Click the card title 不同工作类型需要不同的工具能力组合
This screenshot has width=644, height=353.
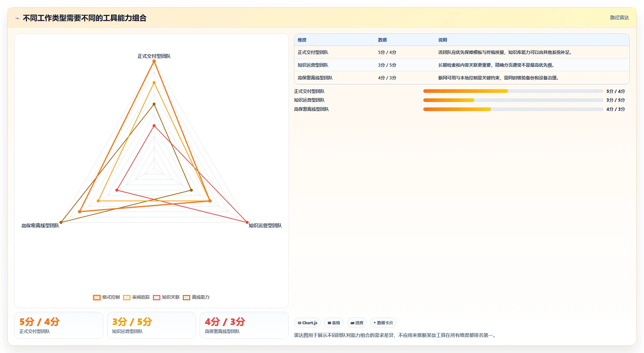[85, 18]
